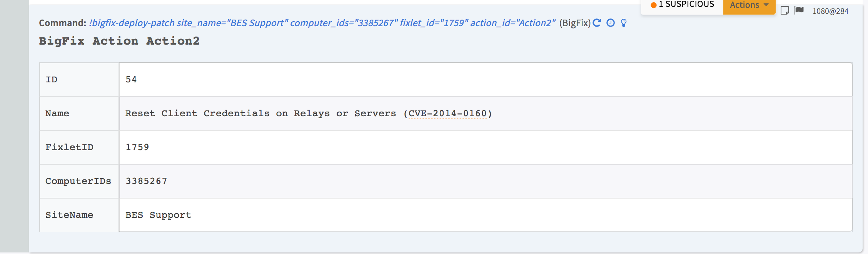Open the bigfix-deploy-patch command link
Viewport: 868px width, 254px height.
[322, 23]
